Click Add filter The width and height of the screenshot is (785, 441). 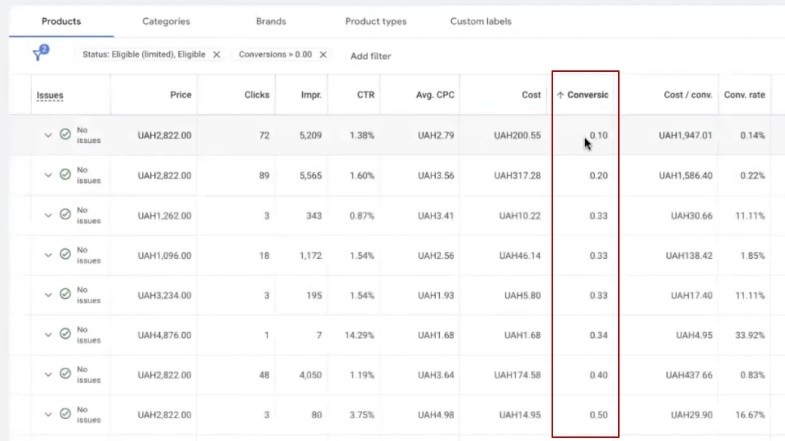370,56
